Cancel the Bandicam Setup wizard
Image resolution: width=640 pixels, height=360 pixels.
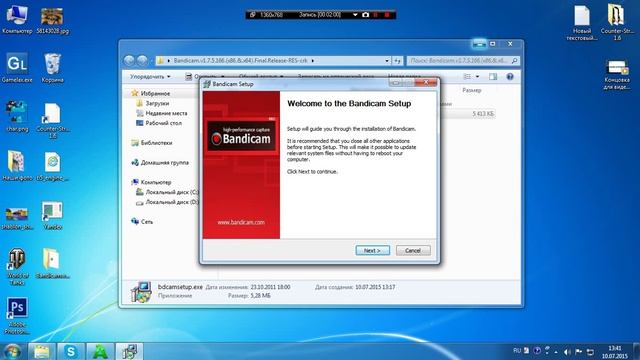click(x=413, y=250)
